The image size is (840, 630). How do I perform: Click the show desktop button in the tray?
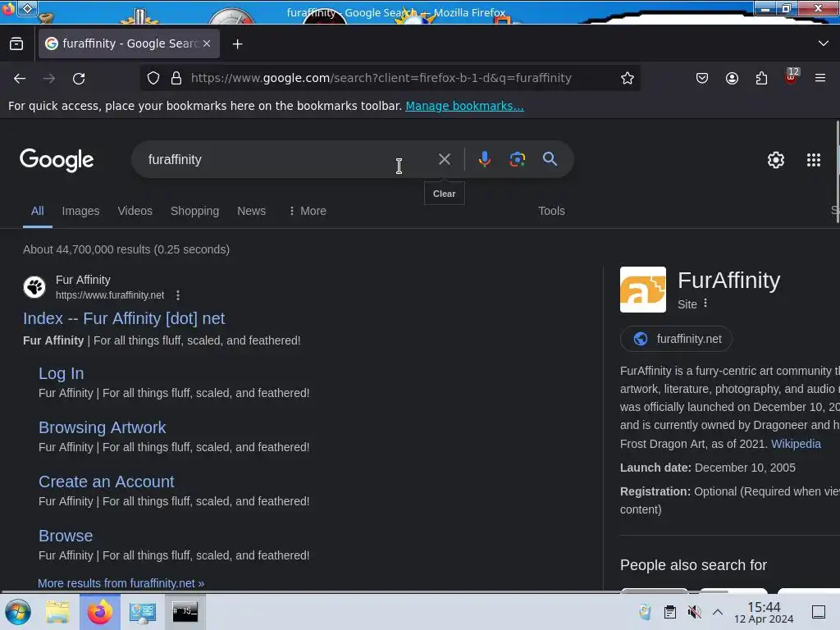point(818,612)
